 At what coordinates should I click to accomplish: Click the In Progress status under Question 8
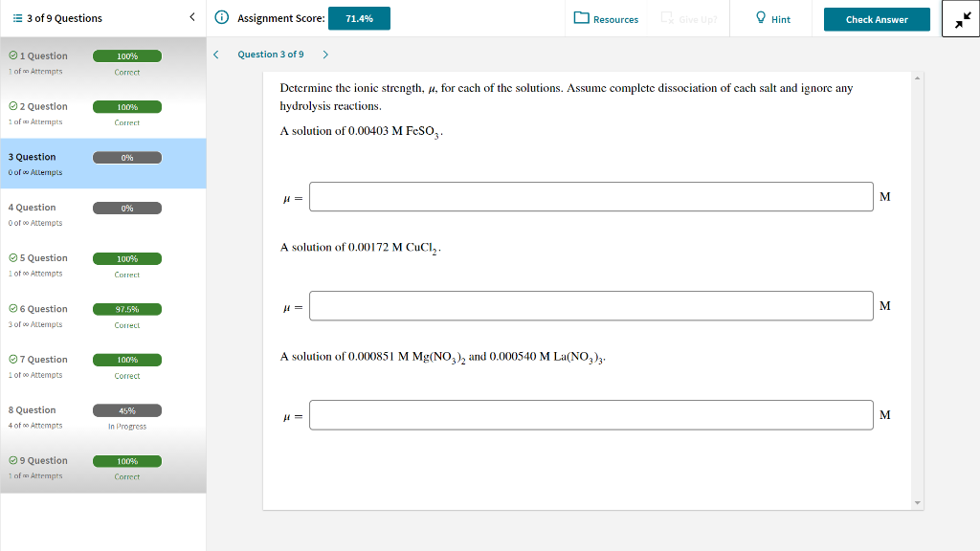(x=127, y=426)
